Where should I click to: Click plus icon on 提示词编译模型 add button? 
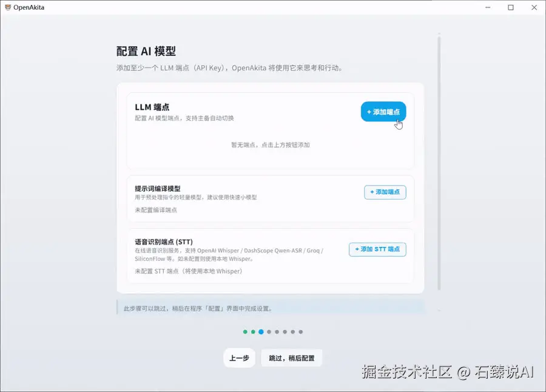coord(372,192)
